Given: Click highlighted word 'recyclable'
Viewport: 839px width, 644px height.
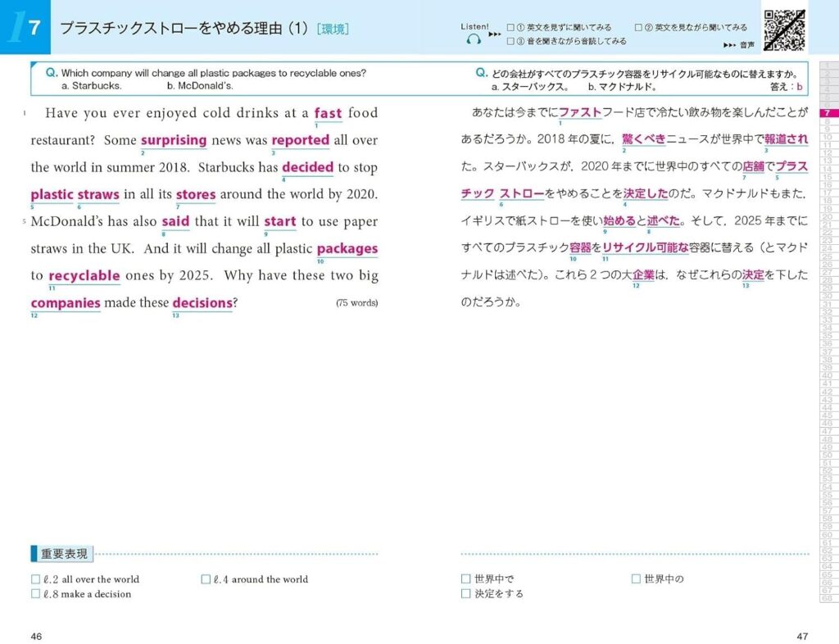Looking at the screenshot, I should (84, 276).
